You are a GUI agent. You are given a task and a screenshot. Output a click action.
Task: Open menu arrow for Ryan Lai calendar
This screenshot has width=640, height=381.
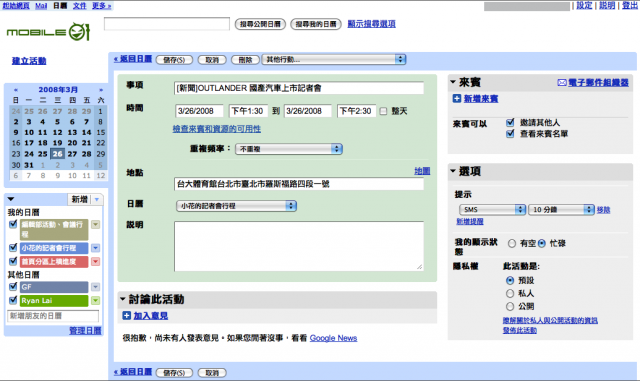point(96,301)
